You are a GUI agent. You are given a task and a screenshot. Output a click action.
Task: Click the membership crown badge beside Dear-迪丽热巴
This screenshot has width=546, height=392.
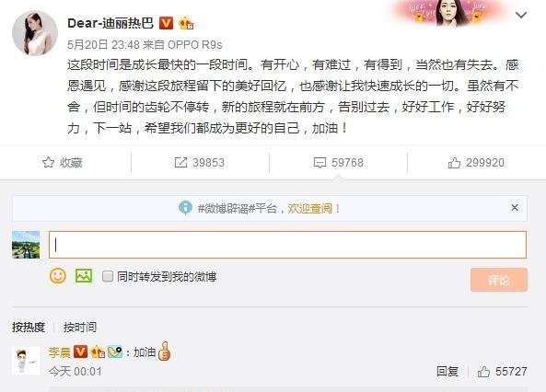point(186,24)
